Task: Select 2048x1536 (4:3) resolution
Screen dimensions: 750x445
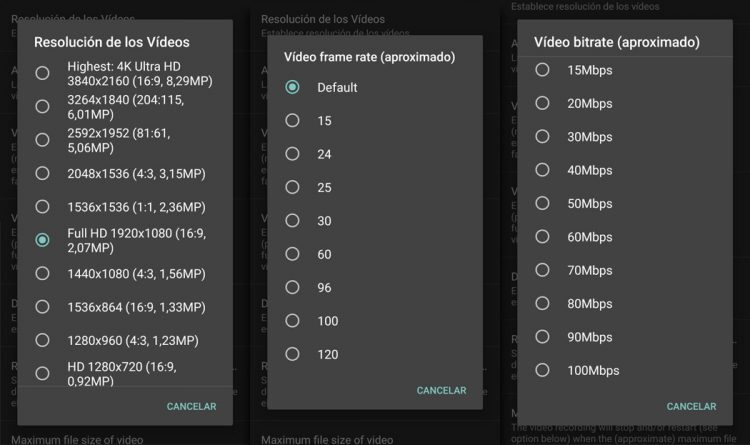Action: pos(42,173)
